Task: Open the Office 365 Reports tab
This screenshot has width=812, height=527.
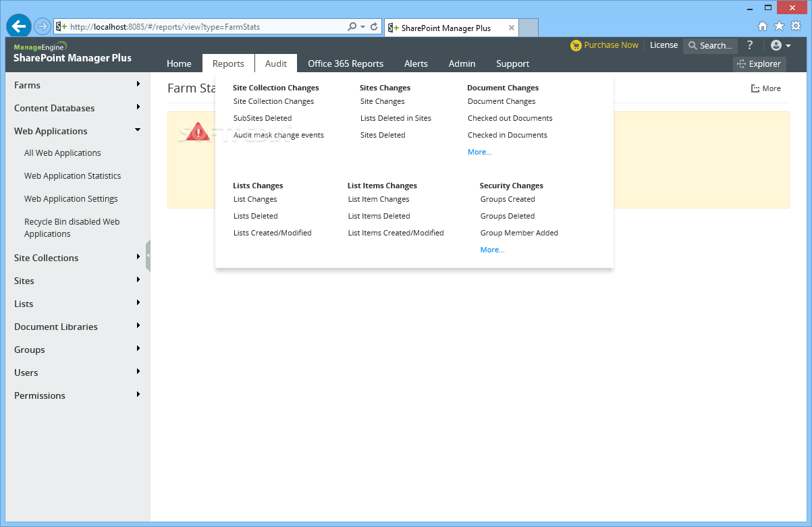Action: click(x=346, y=63)
